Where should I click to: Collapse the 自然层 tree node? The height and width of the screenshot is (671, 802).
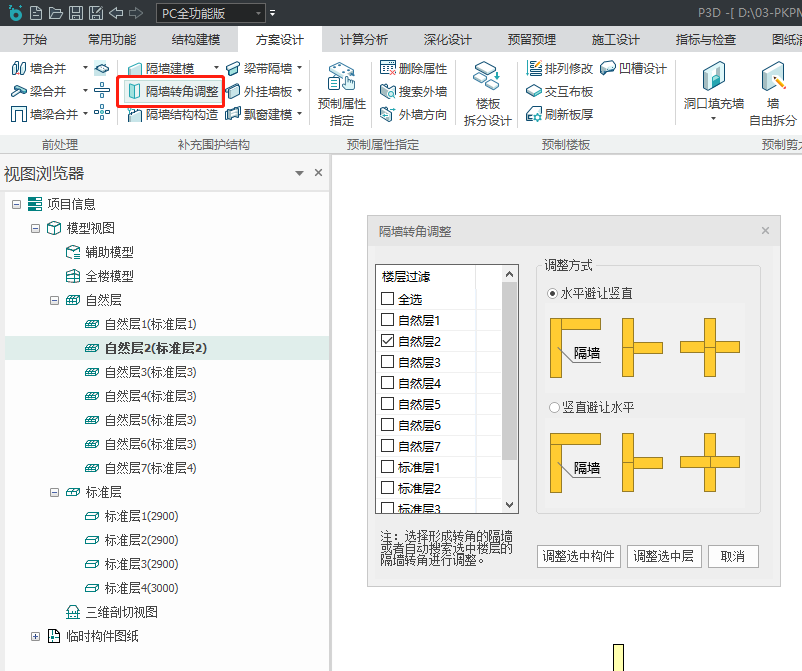coord(55,300)
